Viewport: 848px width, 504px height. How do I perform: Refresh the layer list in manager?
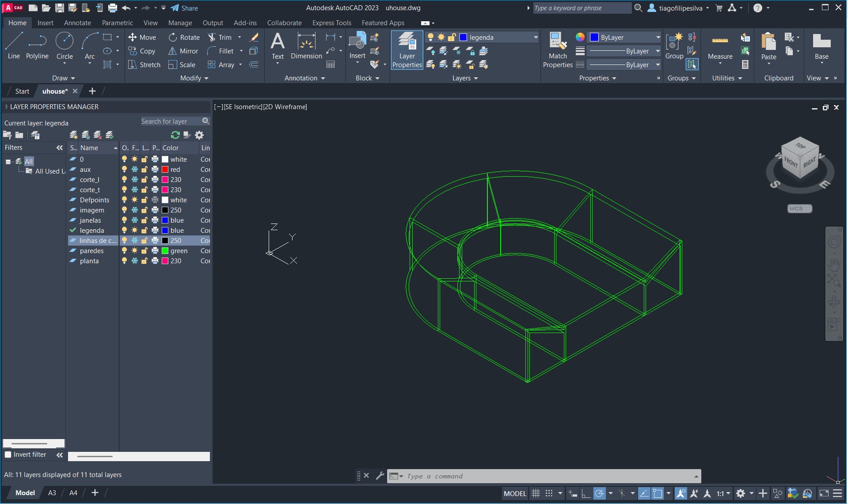coord(175,135)
